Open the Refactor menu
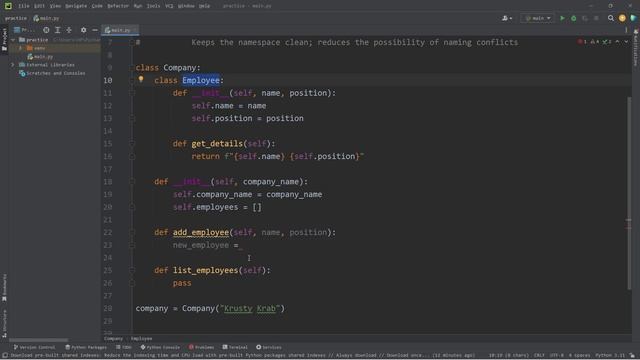 (118, 6)
